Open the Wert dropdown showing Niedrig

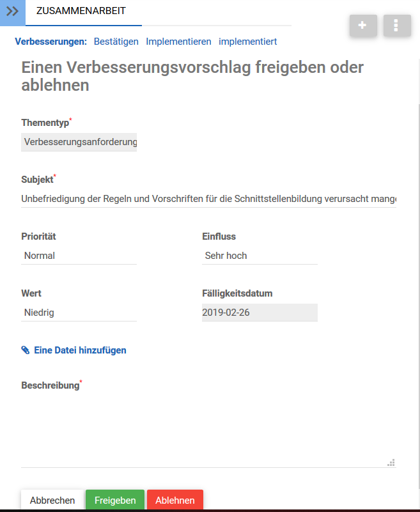coord(79,313)
